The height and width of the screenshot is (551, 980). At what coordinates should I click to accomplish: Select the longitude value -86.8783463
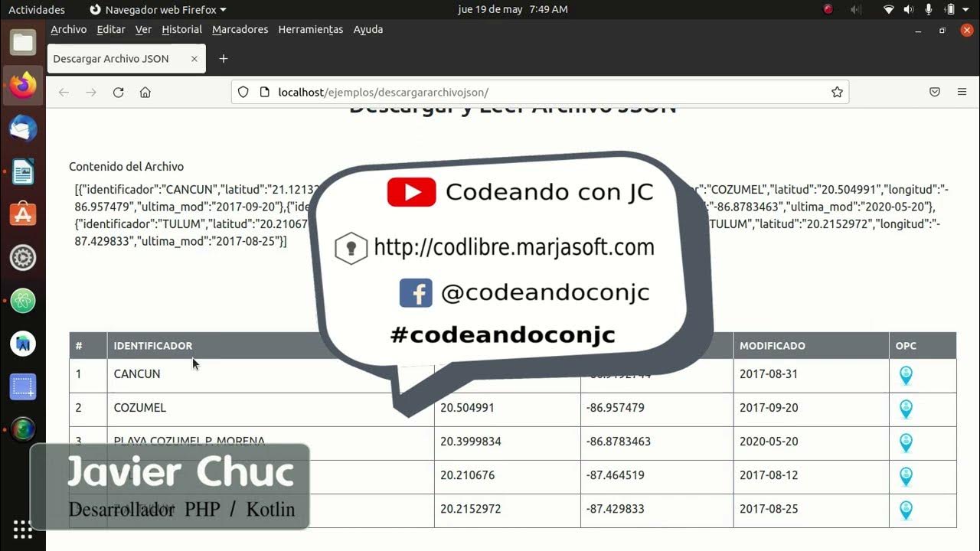click(619, 442)
